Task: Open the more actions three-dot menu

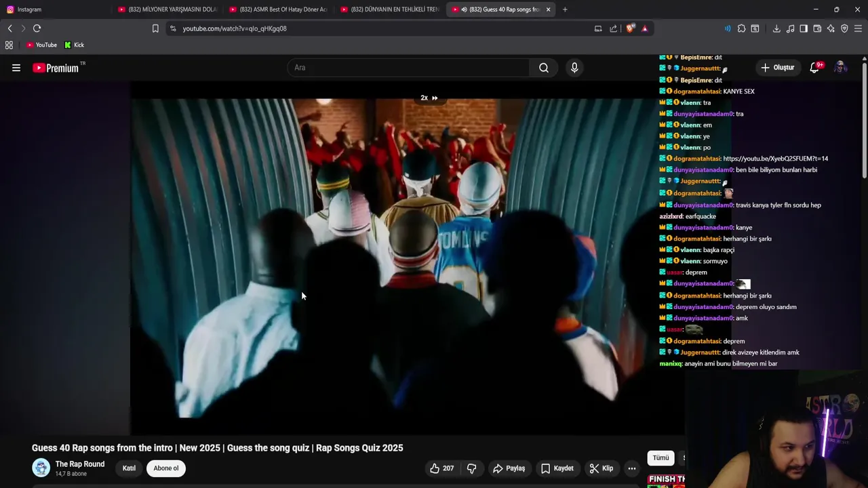Action: (x=632, y=468)
